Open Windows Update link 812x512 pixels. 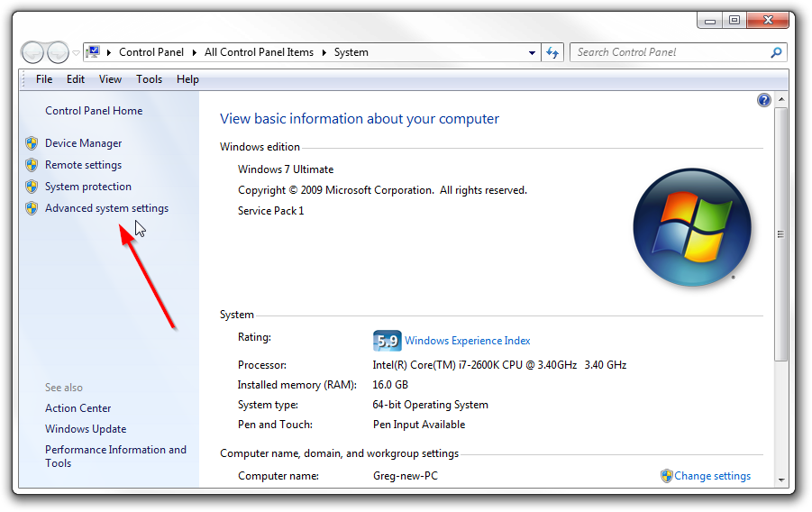point(86,429)
